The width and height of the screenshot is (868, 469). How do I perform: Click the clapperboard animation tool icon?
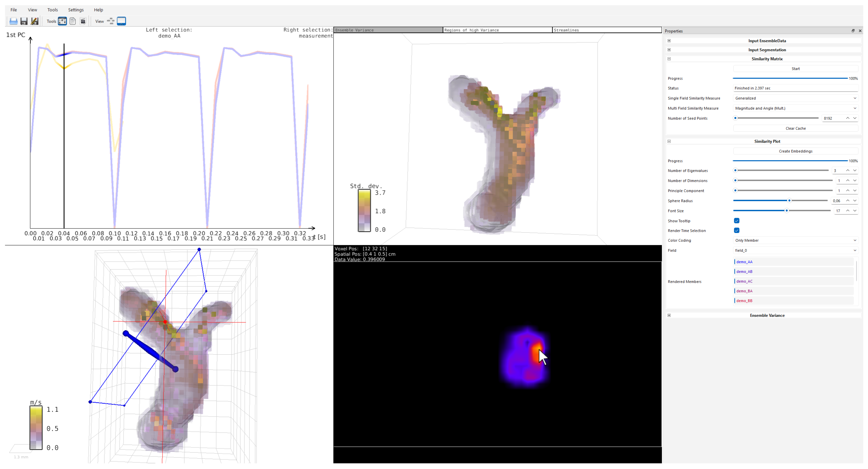pyautogui.click(x=83, y=21)
